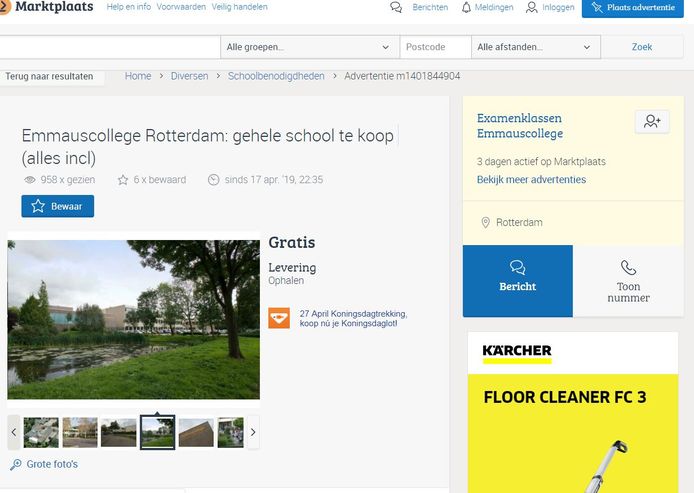Viewport: 694px width, 493px height.
Task: Click the magnifier icon for Grote foto's
Action: point(15,464)
